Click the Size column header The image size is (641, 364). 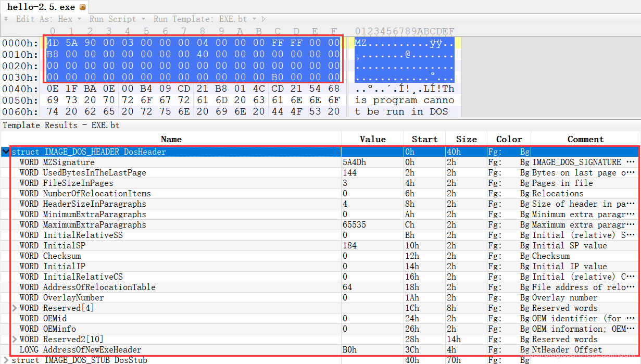[x=466, y=139]
